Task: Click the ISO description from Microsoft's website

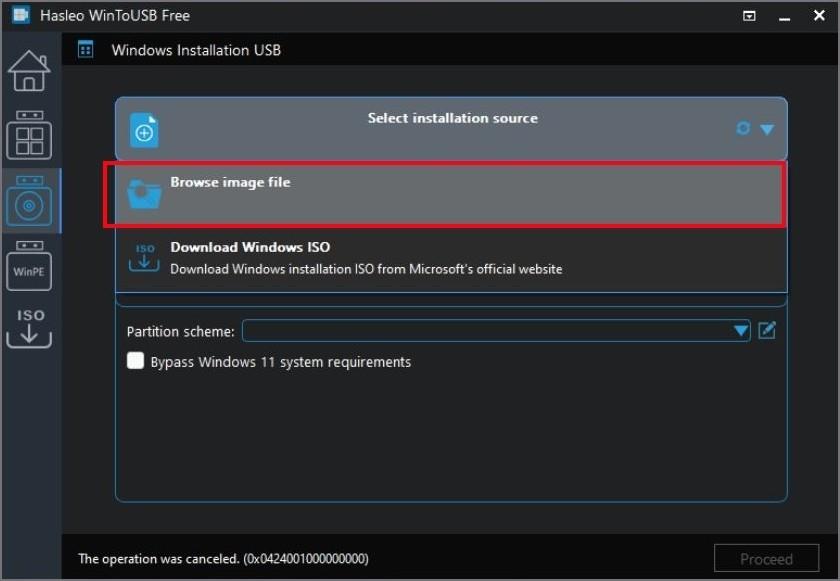Action: coord(366,269)
